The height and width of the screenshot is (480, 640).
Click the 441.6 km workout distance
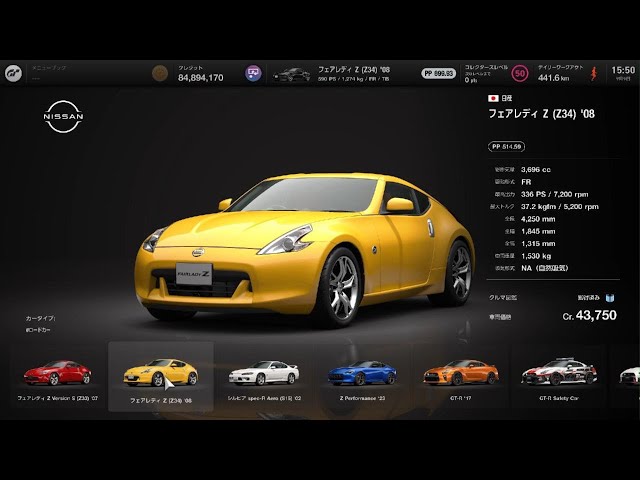553,78
